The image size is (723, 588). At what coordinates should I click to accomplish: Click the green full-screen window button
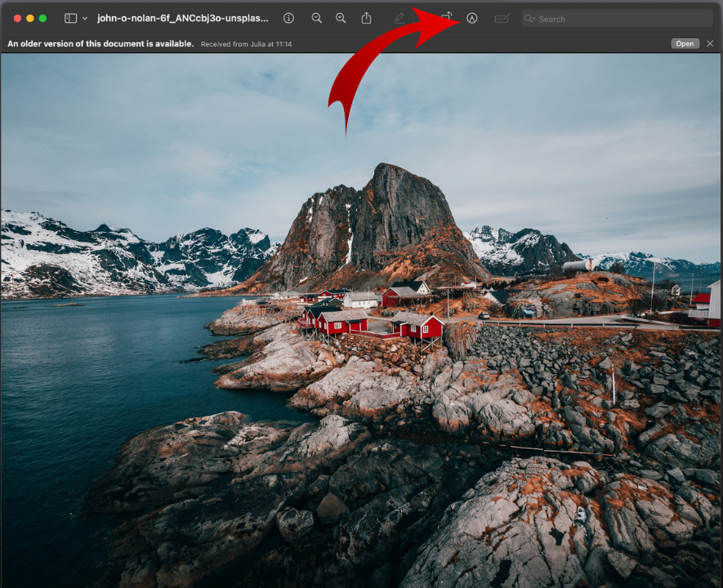[42, 19]
